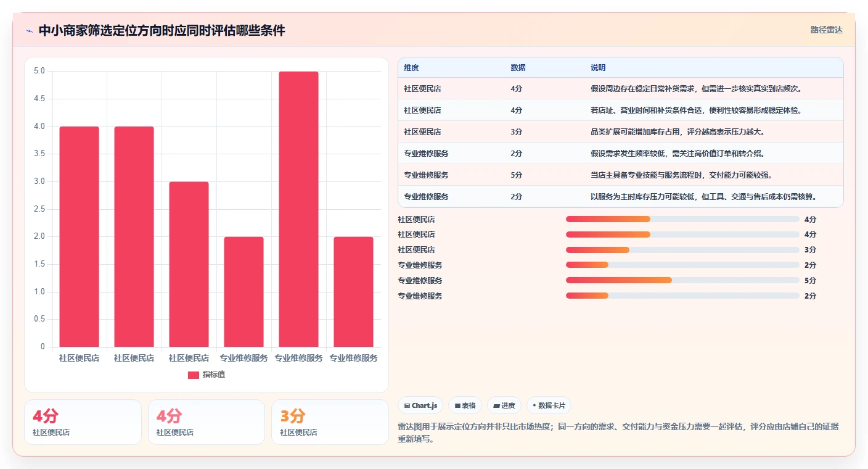Click the 数据卡片 chip
The width and height of the screenshot is (868, 469).
coord(549,405)
